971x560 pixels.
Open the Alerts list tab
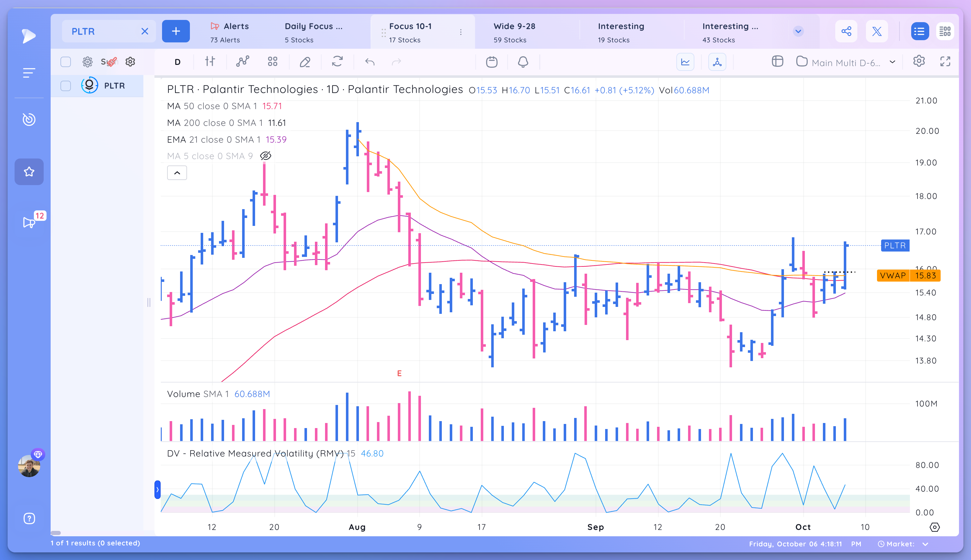(x=230, y=32)
